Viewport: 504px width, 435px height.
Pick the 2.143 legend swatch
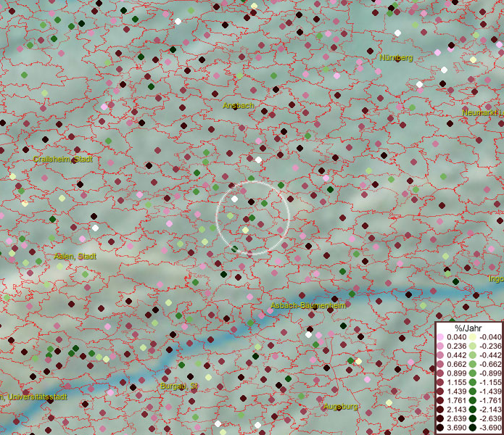[440, 410]
